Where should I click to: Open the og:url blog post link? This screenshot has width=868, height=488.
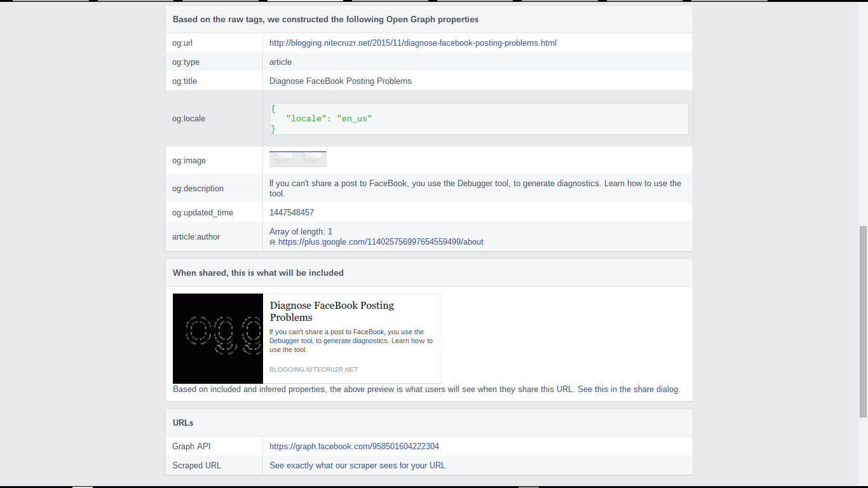[412, 43]
